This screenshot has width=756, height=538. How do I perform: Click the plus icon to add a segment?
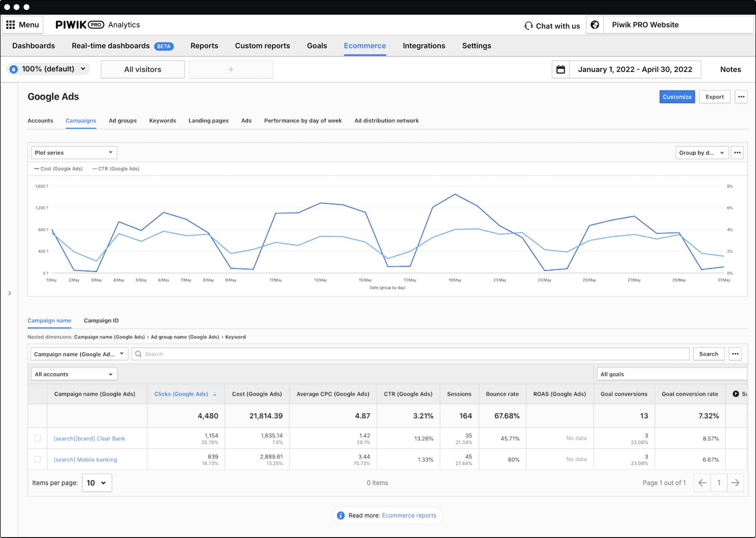[230, 69]
